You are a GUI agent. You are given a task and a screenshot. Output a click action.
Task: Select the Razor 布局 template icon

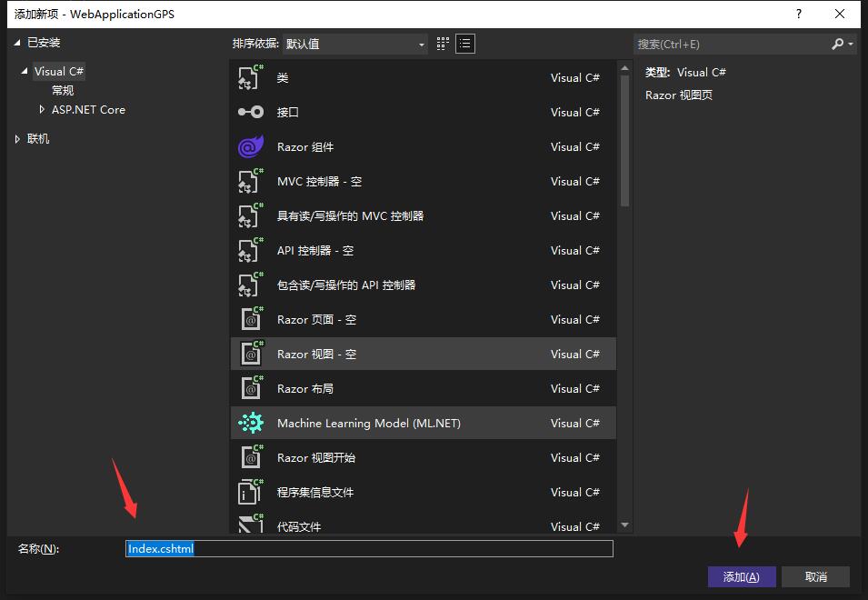point(250,388)
